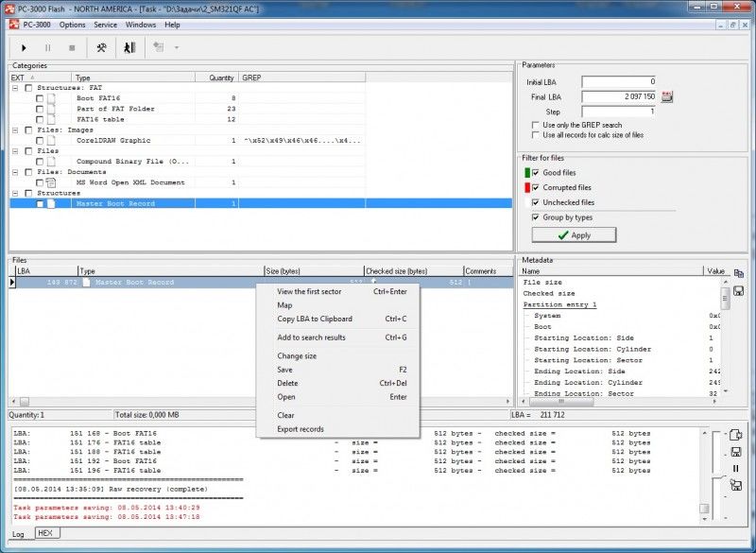Stop the task with the square toolbar button
Image resolution: width=756 pixels, height=553 pixels.
(72, 47)
